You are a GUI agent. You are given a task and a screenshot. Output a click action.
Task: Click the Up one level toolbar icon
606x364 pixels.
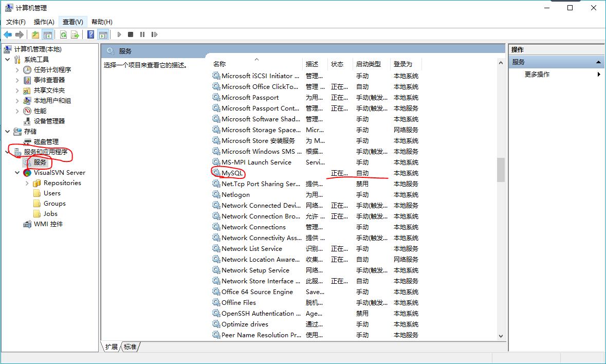pyautogui.click(x=35, y=35)
